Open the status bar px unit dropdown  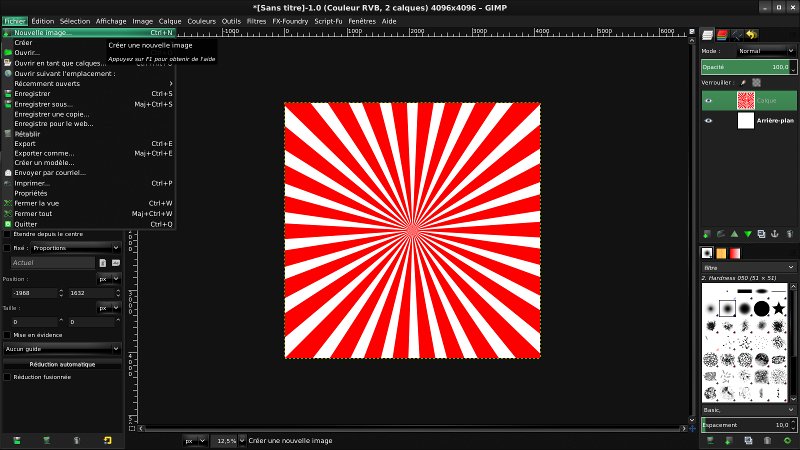click(x=195, y=440)
